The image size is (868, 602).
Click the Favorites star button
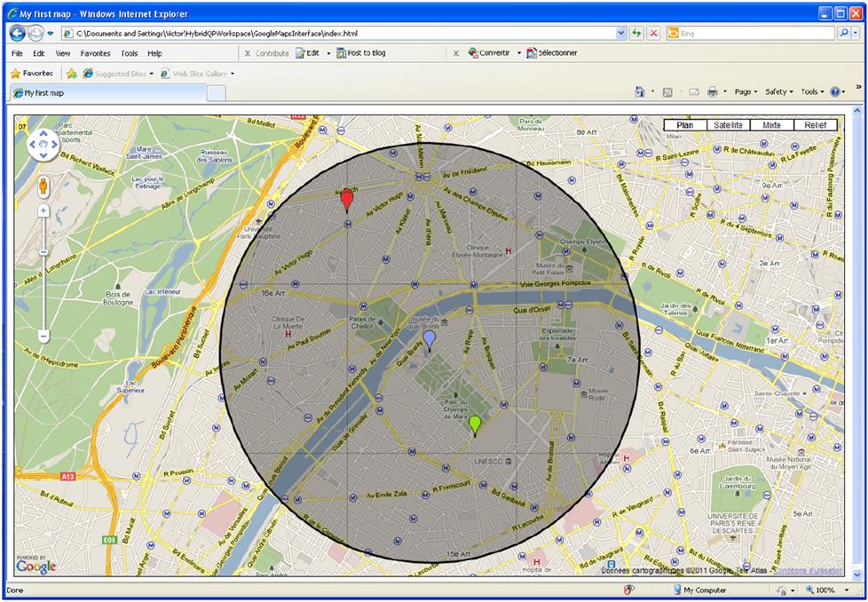[31, 74]
